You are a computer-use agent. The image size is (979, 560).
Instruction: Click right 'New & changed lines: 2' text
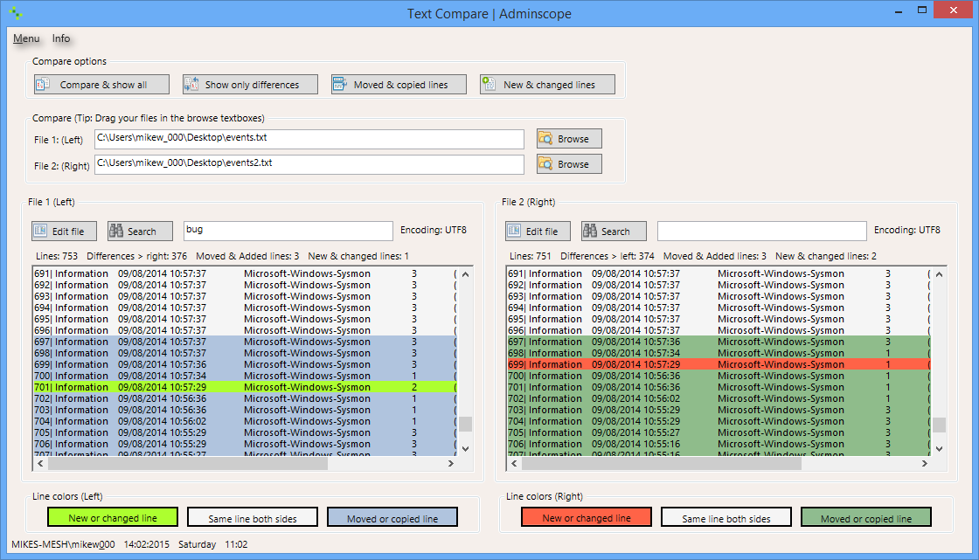click(826, 256)
